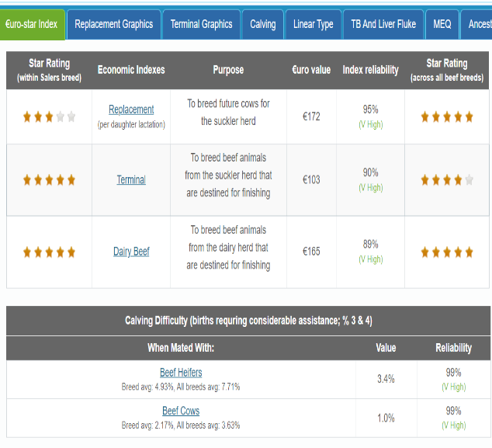Click the five-star within-breed Terminal rating
The image size is (492, 448).
coord(49,180)
